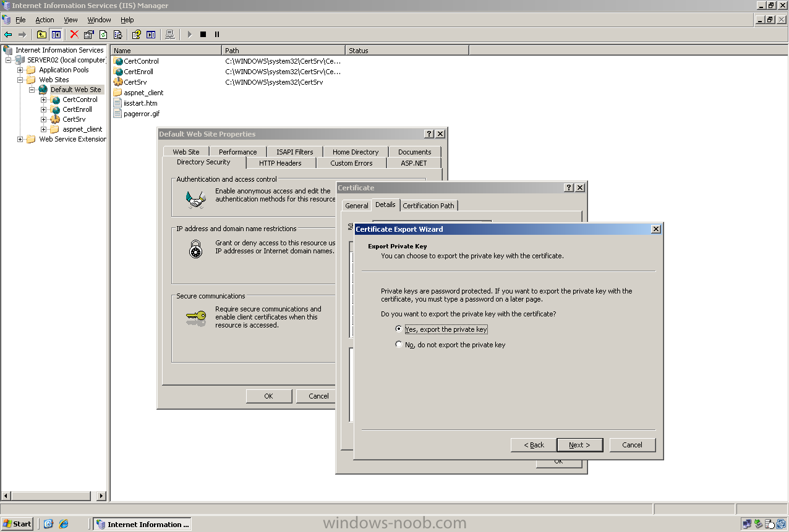This screenshot has width=789, height=532.
Task: Click the Show/Hide Action Pane icon
Action: click(x=151, y=35)
